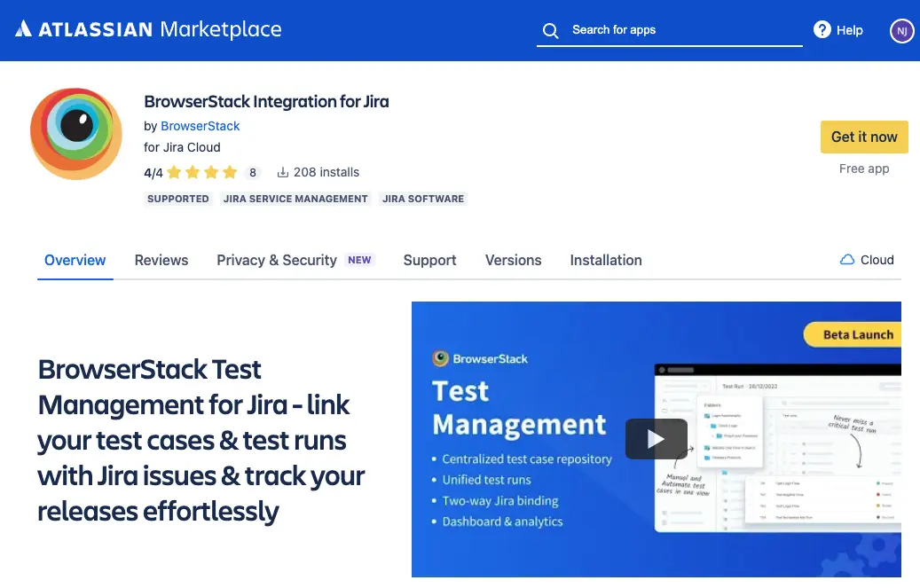Go to the Versions tab
920x588 pixels.
[513, 260]
